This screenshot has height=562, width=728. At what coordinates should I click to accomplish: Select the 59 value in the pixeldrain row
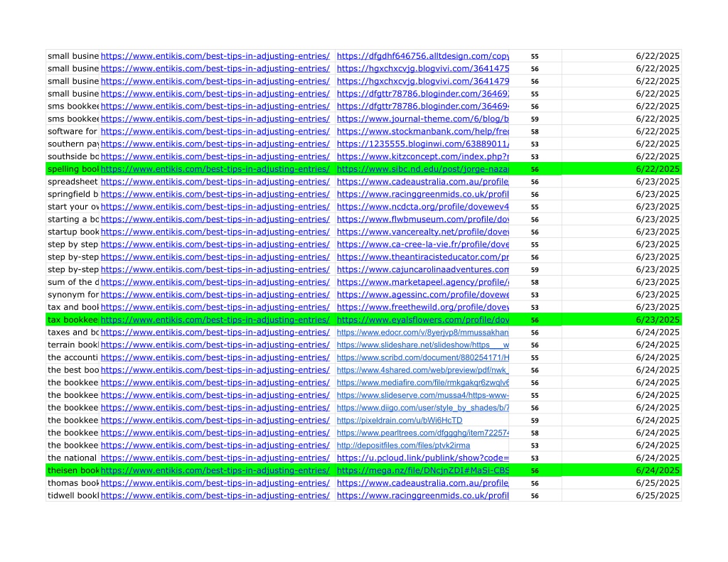coord(535,421)
